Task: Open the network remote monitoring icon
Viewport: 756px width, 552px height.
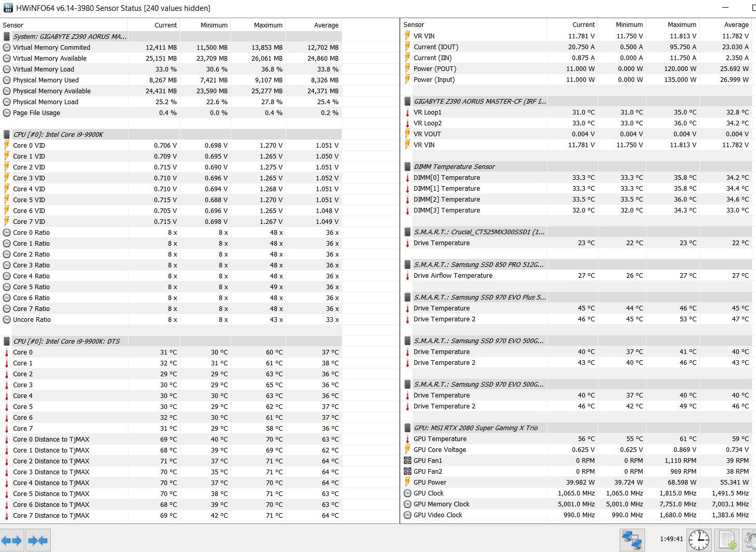Action: 632,540
